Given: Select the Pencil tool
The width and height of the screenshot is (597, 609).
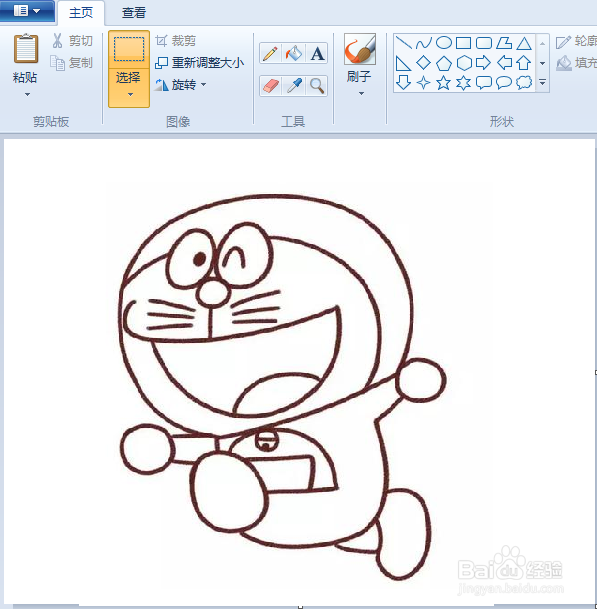Looking at the screenshot, I should [270, 53].
